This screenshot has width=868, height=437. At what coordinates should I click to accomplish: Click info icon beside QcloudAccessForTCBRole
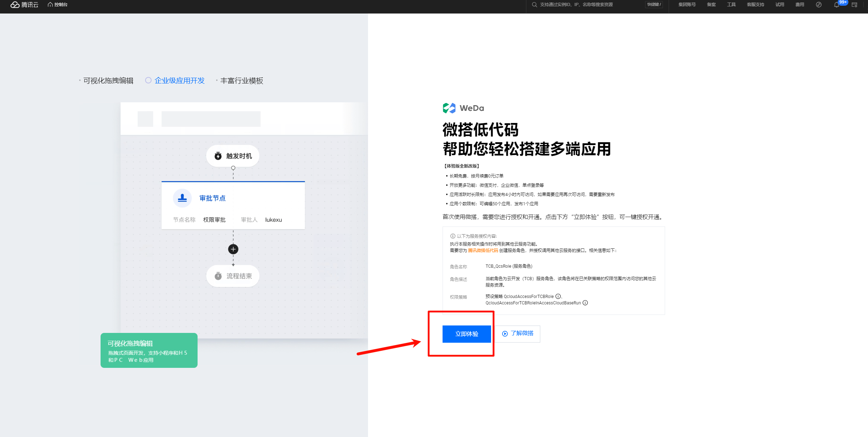point(558,296)
